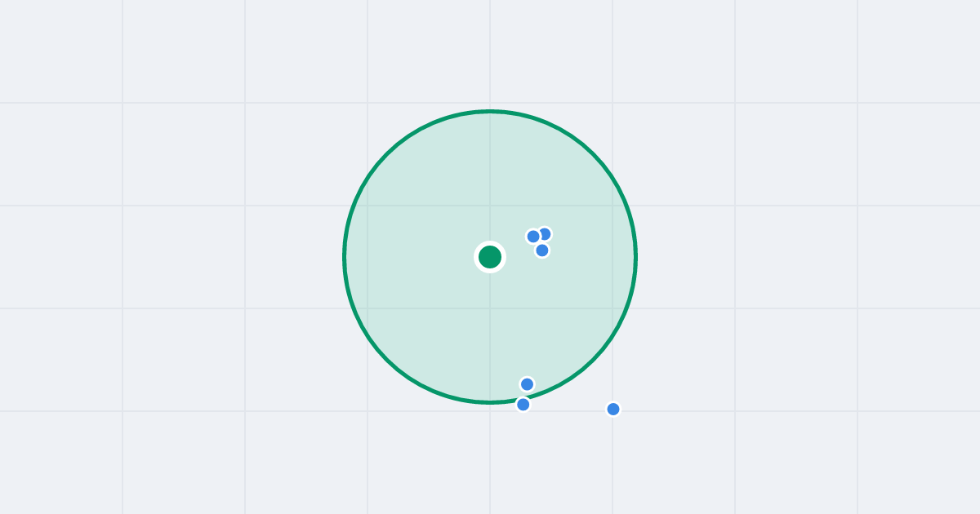Click the blue dot sitting on the circle's bottom edge

(x=523, y=404)
